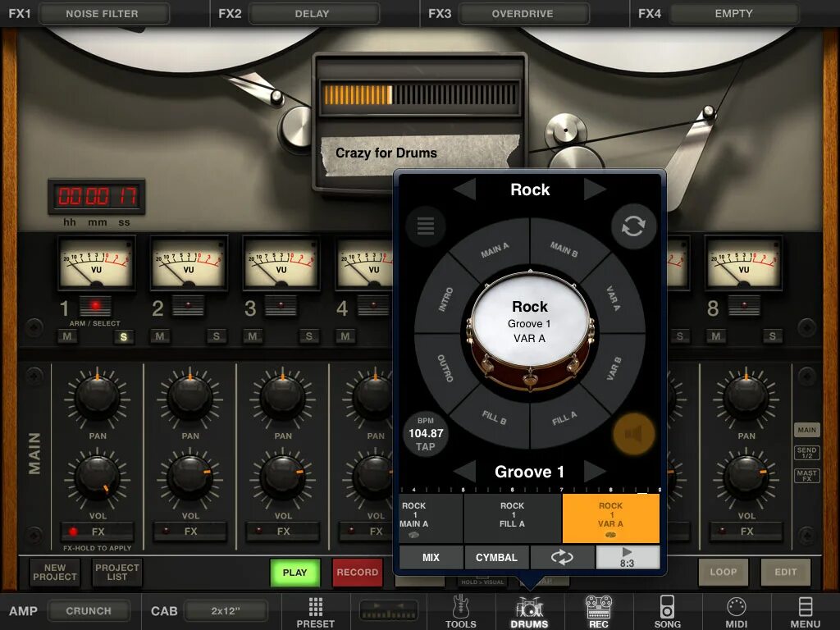Arm track 3 record light
This screenshot has width=840, height=630.
point(281,306)
